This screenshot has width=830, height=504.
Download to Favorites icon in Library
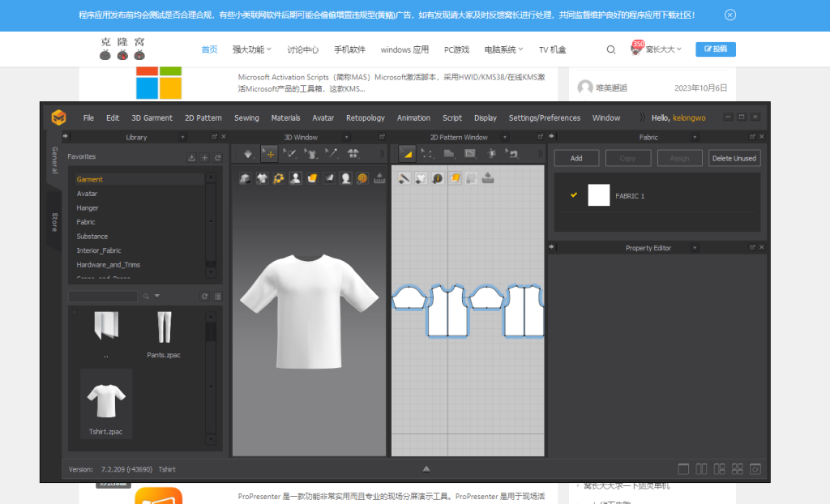(191, 158)
